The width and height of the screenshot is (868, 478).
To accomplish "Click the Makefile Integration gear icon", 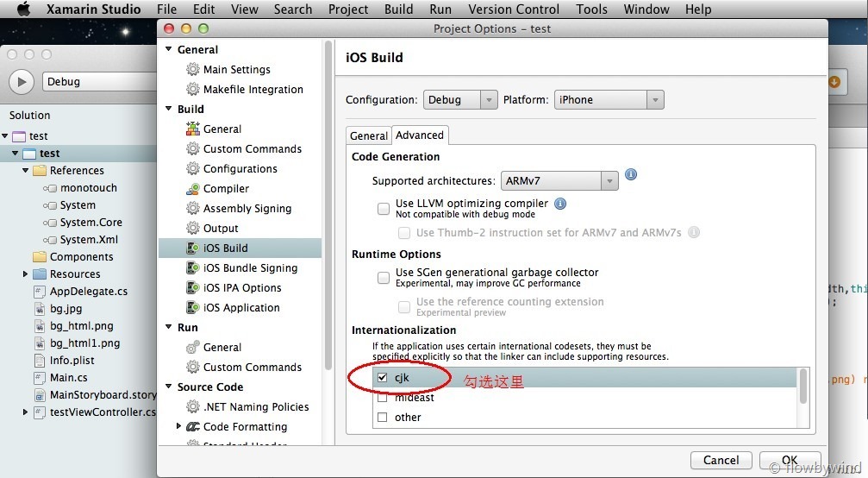I will (x=192, y=89).
